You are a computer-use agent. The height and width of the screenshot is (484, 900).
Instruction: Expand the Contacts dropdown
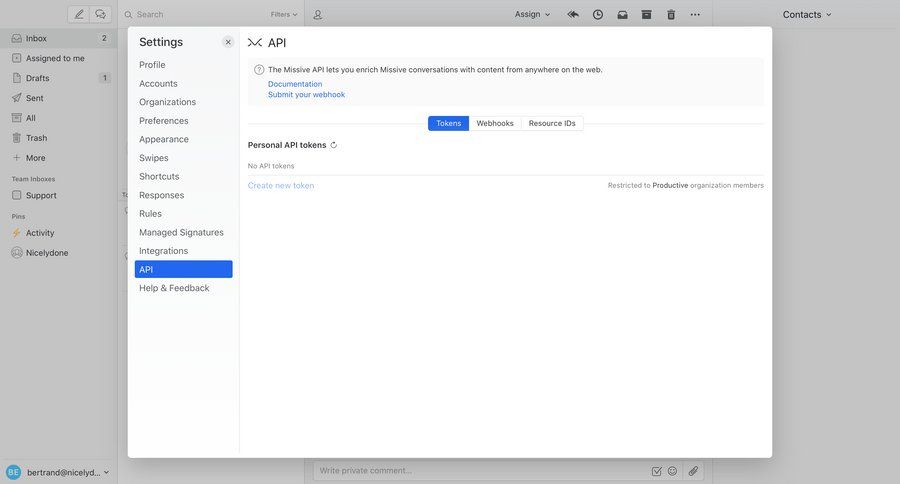pos(806,14)
